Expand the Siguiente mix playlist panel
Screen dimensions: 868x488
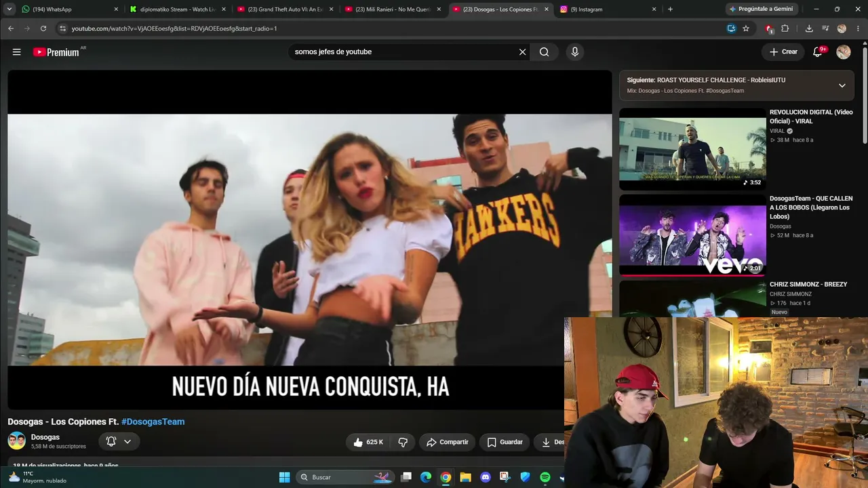842,85
